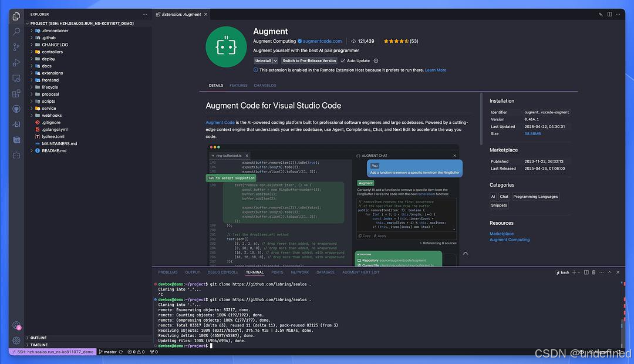This screenshot has height=364, width=634.
Task: Close the Extension: Augment tab
Action: (x=206, y=15)
